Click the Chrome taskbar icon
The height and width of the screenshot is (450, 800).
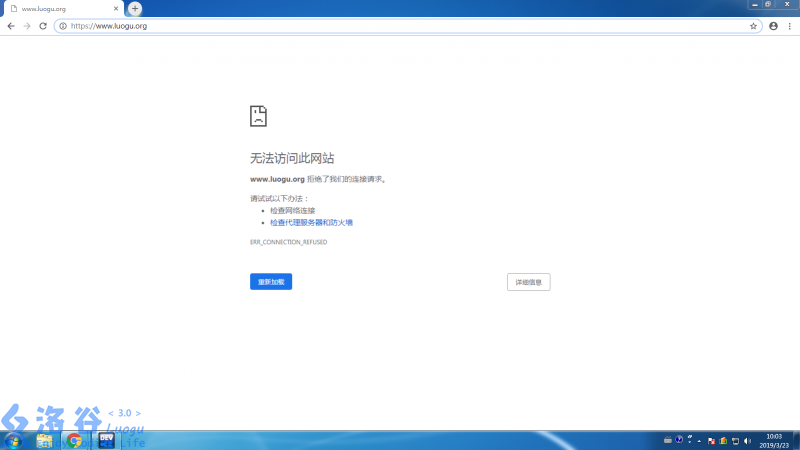point(74,440)
